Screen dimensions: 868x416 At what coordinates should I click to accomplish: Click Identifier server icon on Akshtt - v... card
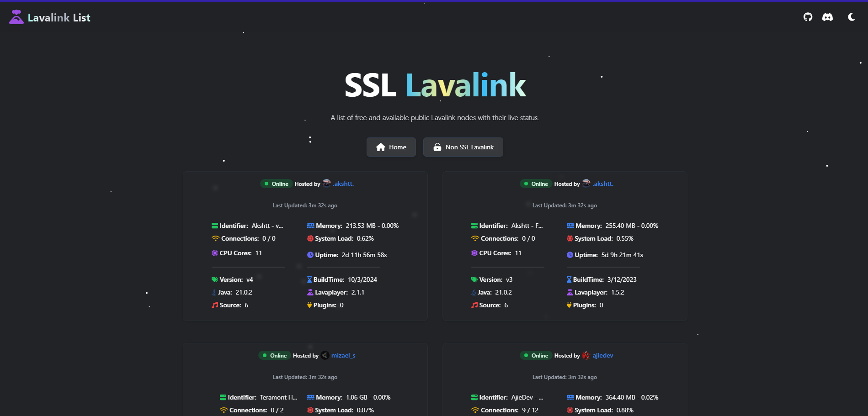pos(215,226)
